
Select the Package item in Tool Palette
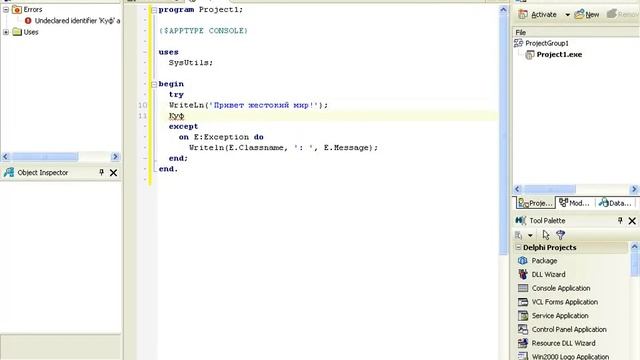pyautogui.click(x=537, y=260)
